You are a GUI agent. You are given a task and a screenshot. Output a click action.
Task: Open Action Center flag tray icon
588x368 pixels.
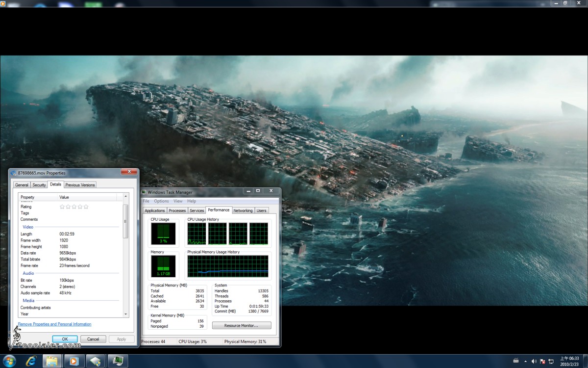click(542, 361)
